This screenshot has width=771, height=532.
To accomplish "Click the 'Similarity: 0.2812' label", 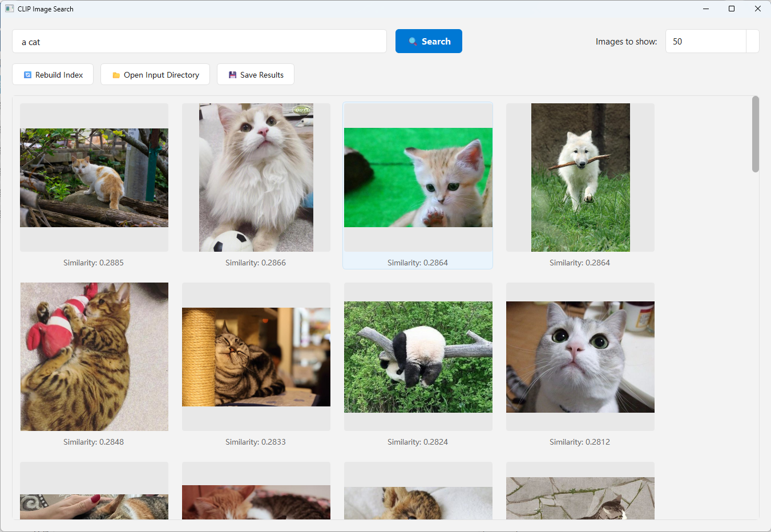I will 580,442.
